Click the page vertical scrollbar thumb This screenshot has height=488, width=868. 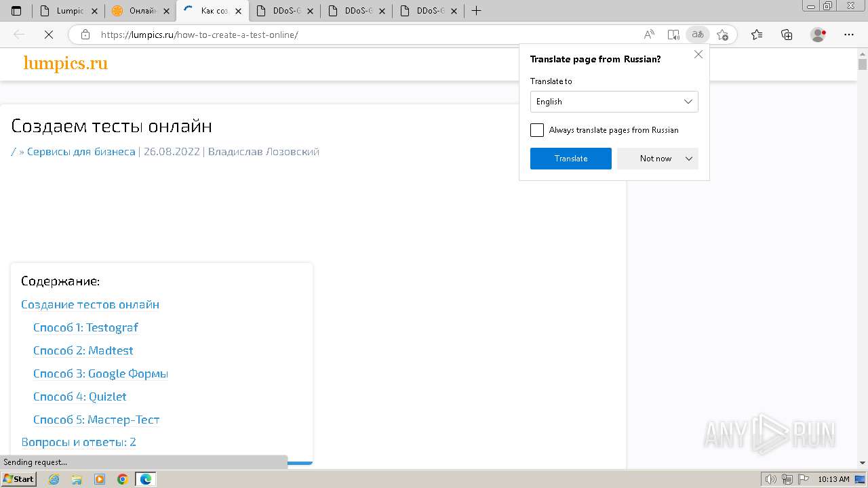coord(863,64)
